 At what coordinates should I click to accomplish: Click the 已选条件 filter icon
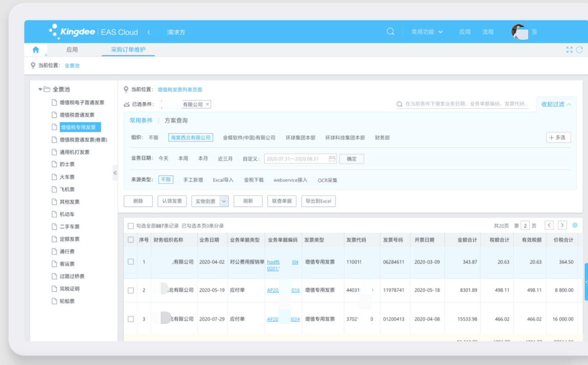click(125, 104)
